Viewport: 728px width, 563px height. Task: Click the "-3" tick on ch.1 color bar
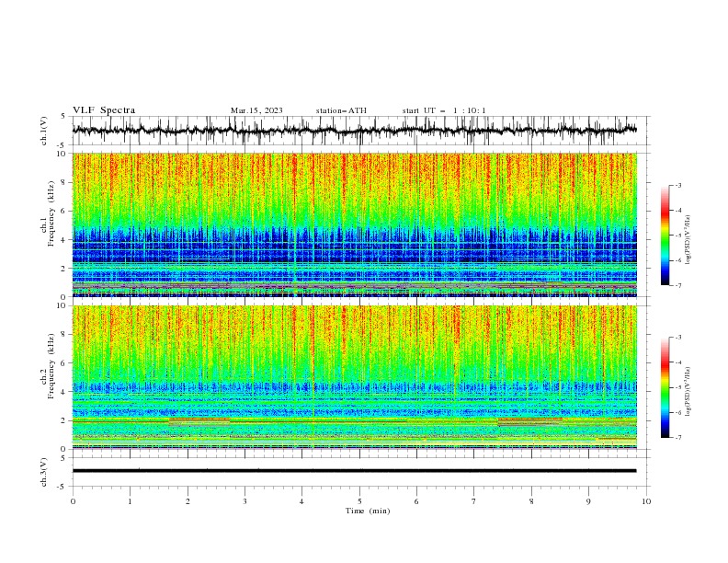click(x=678, y=185)
